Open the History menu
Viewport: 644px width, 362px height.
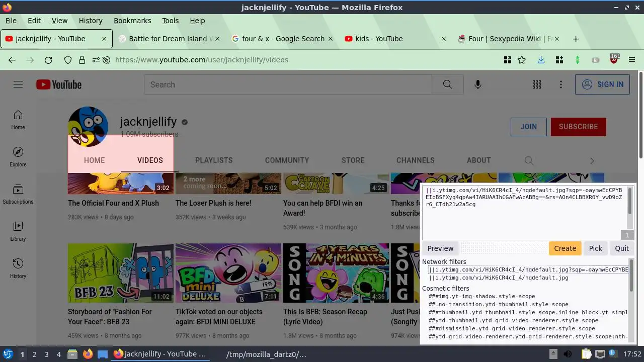click(91, 21)
